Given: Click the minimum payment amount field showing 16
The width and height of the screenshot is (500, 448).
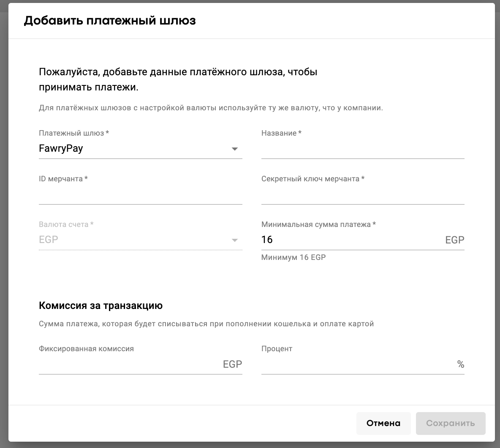Looking at the screenshot, I should [x=351, y=240].
